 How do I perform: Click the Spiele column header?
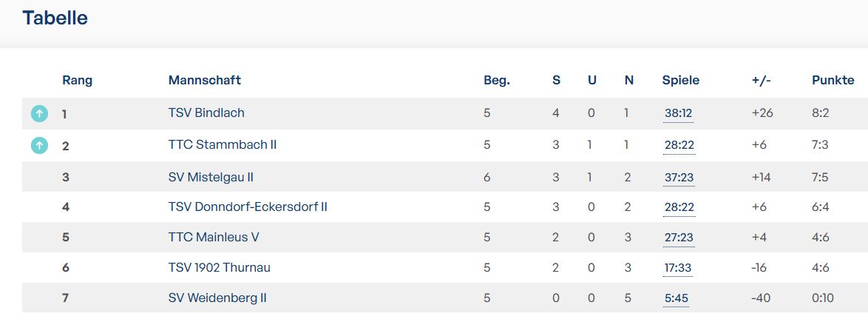tap(680, 81)
